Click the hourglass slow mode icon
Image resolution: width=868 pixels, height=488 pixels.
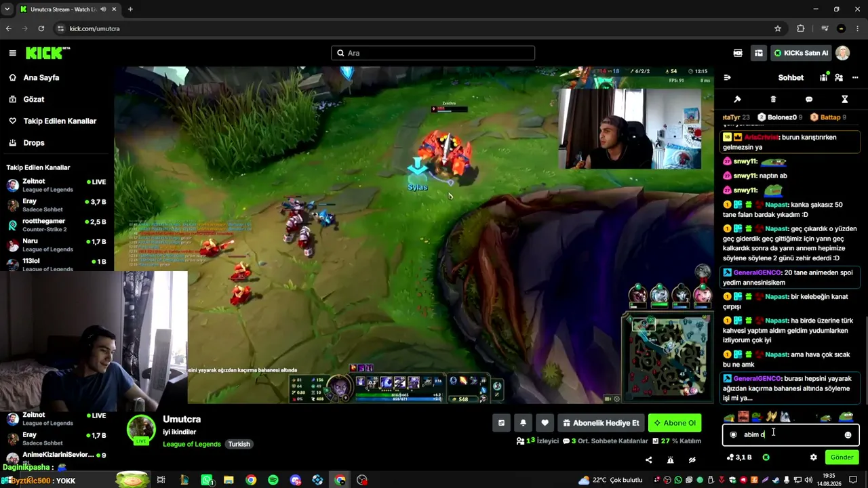845,100
